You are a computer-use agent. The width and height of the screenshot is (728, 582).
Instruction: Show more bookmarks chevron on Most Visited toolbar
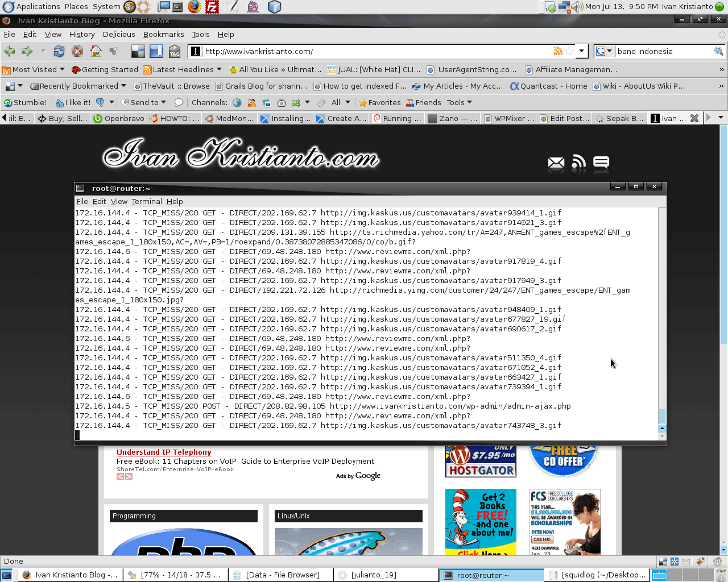(722, 69)
